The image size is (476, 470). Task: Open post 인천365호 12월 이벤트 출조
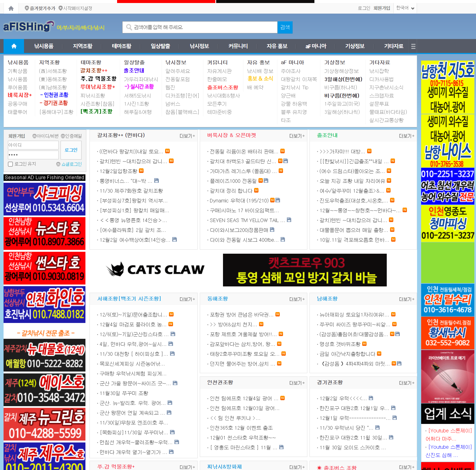[x=241, y=428]
